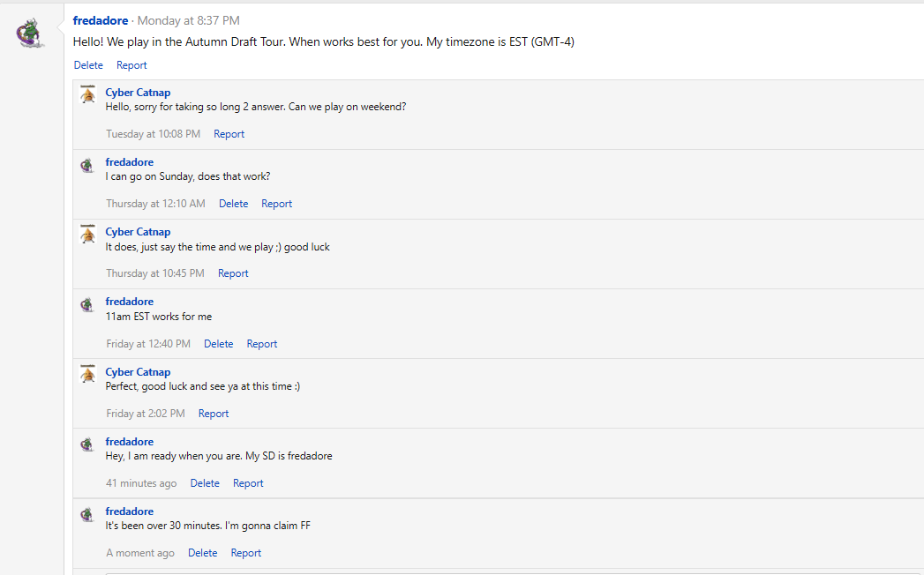Screen dimensions: 924x575
Task: Open Cyber Catnap's profile from weekend comment
Action: pyautogui.click(x=138, y=93)
